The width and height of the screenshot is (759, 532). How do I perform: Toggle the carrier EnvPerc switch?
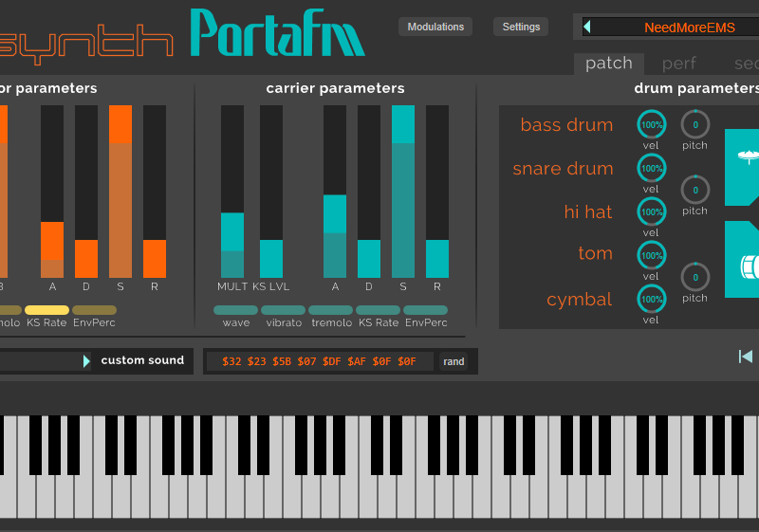pos(425,310)
